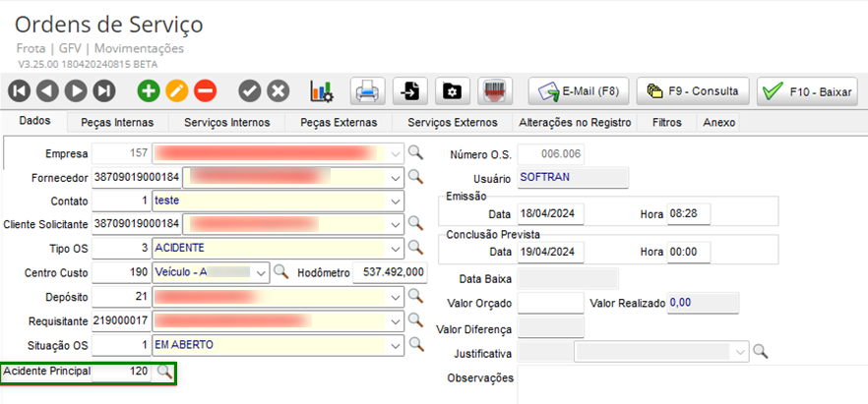Click the Observações text area
This screenshot has height=404, width=868.
click(x=692, y=384)
